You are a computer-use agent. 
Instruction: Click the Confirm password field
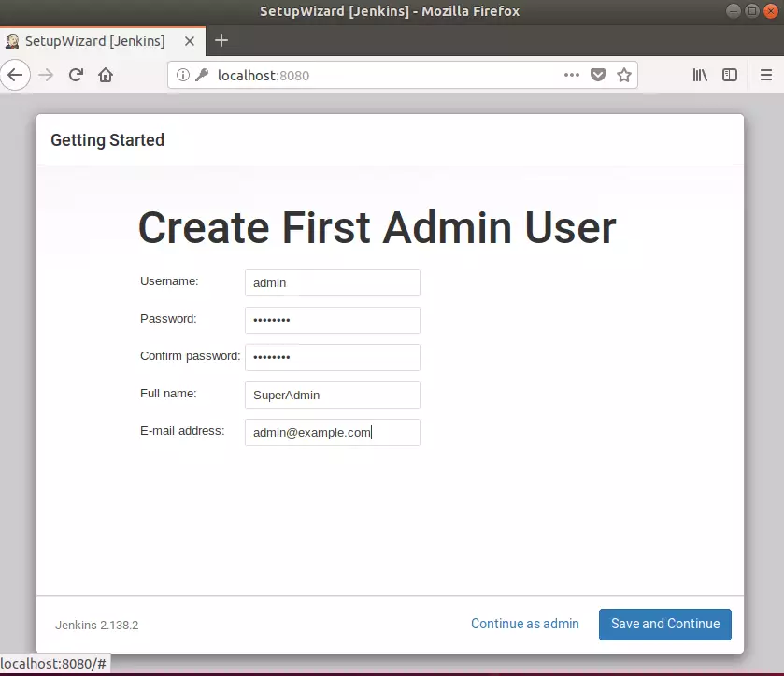tap(333, 358)
